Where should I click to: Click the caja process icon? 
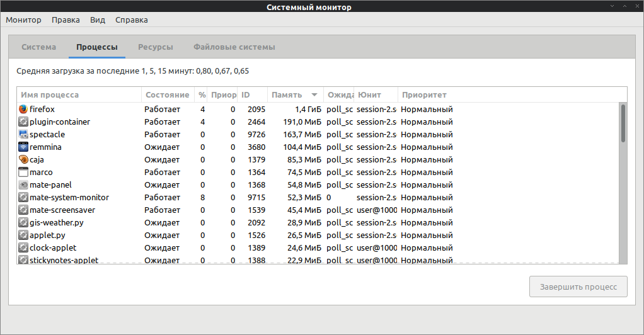click(23, 160)
